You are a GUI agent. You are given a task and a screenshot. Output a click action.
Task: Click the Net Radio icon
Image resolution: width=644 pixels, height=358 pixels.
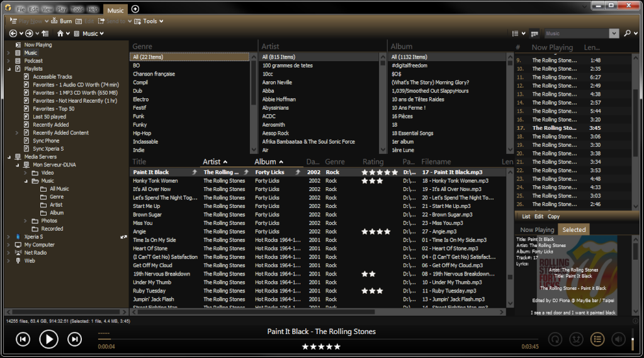click(18, 252)
